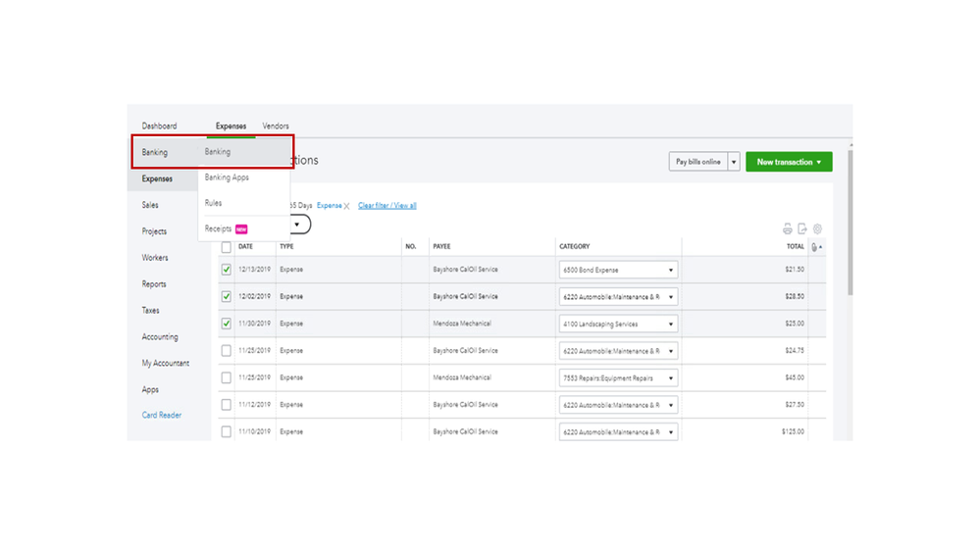Expand the Pay bills online arrow dropdown
This screenshot has width=980, height=551.
tap(734, 162)
